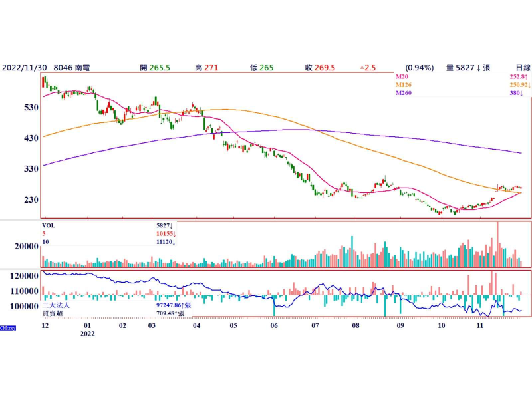Select the M126 moving average legend
This screenshot has height=399, width=532.
(x=404, y=86)
